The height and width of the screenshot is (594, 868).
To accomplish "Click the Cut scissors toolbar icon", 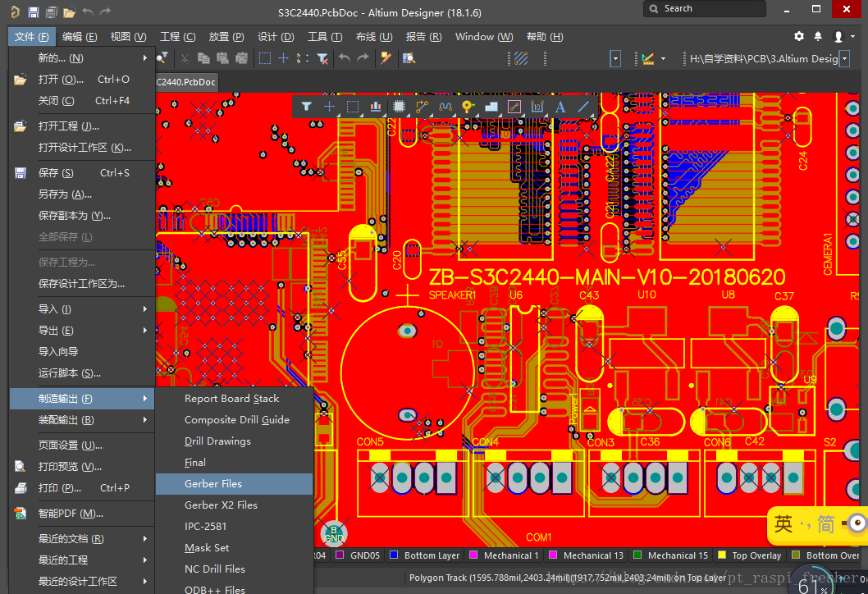I will (185, 58).
